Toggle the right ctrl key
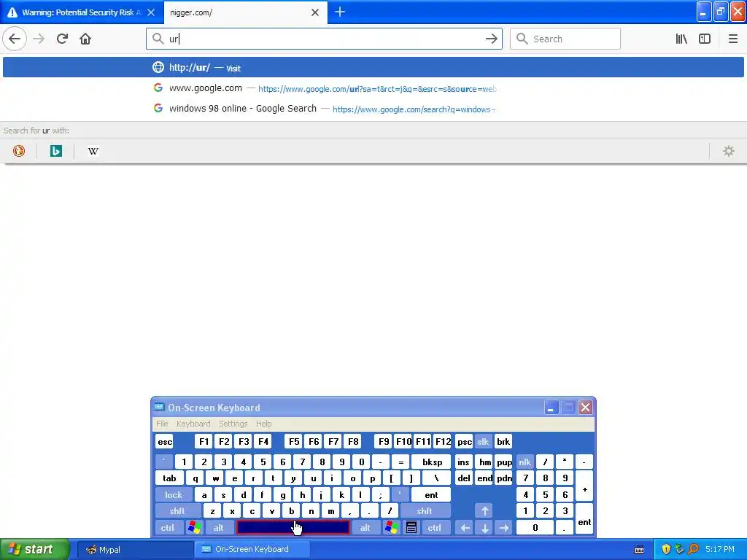The image size is (747, 560). click(435, 527)
